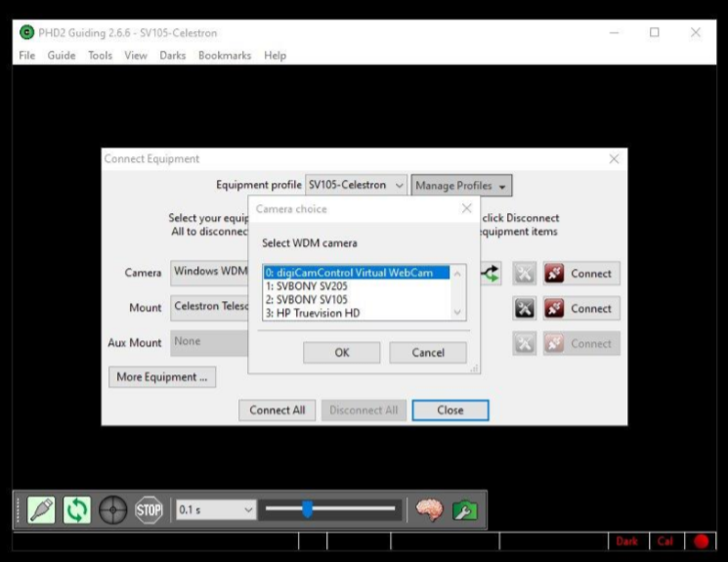Select SVBONY SV105 camera
The image size is (728, 562).
pyautogui.click(x=357, y=300)
